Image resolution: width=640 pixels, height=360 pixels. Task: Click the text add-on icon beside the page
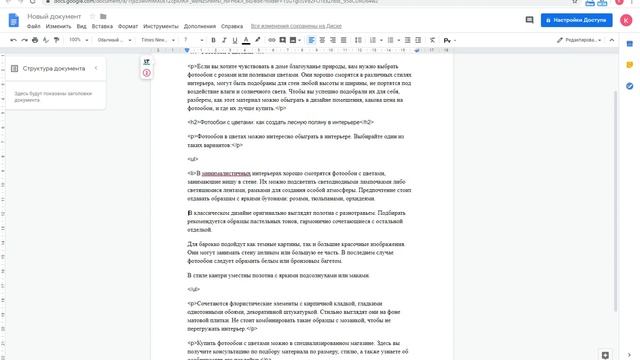147,62
